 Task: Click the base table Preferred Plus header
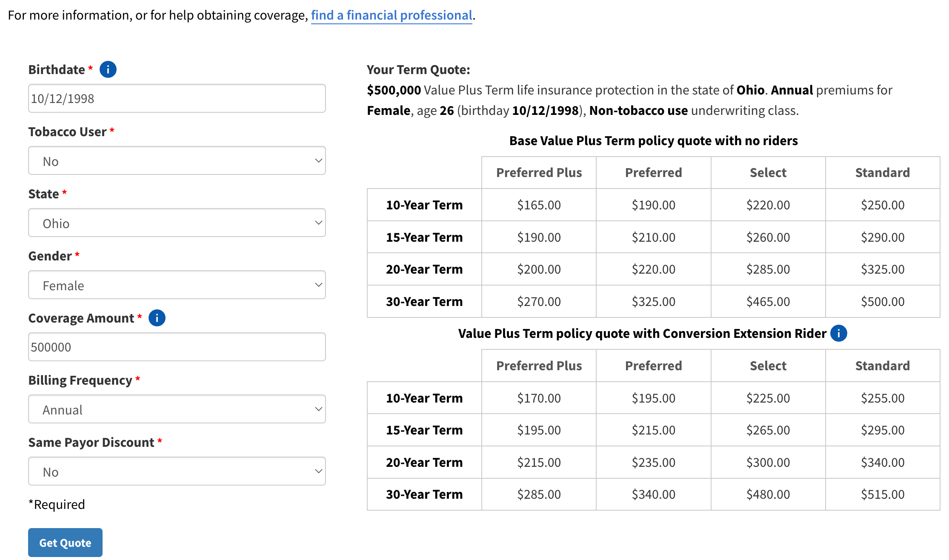[x=538, y=173]
